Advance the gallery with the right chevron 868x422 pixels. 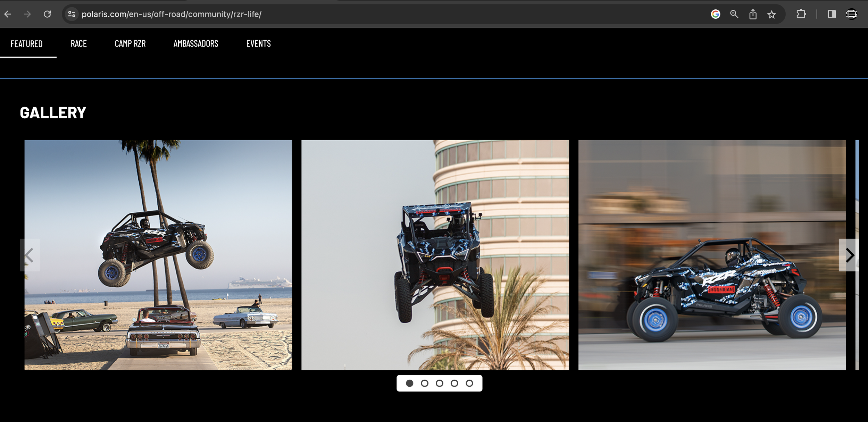pos(849,255)
